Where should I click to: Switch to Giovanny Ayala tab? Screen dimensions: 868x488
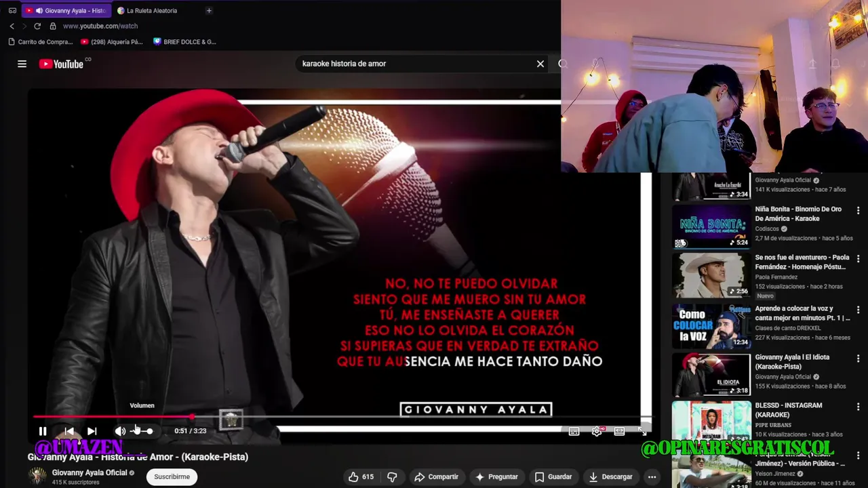tap(66, 11)
